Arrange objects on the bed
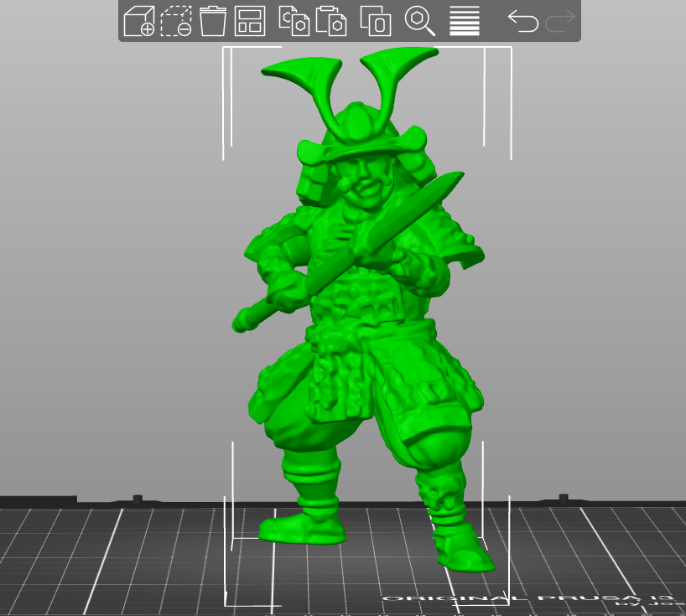This screenshot has height=616, width=686. (250, 21)
